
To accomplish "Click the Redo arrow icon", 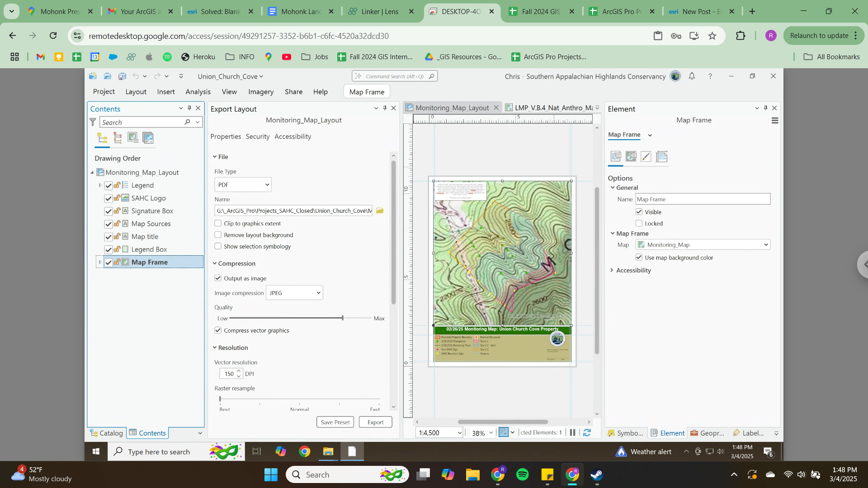I will point(157,76).
